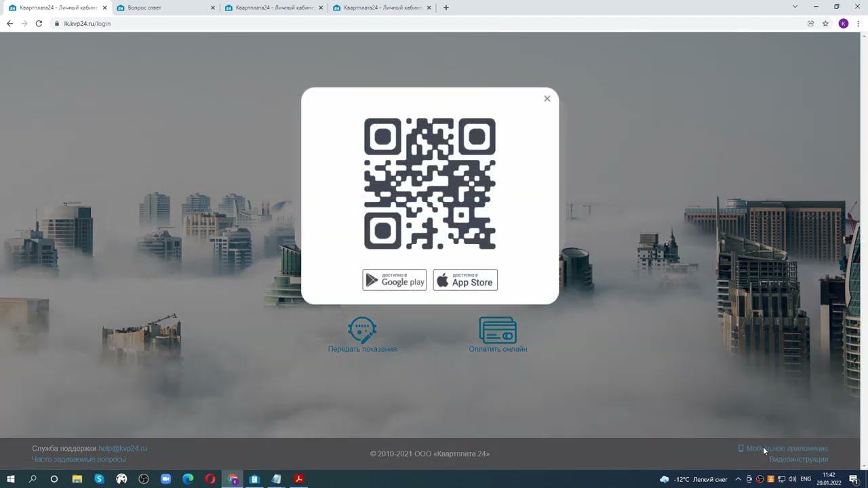The width and height of the screenshot is (868, 488).
Task: Reload the current page
Action: tap(39, 23)
